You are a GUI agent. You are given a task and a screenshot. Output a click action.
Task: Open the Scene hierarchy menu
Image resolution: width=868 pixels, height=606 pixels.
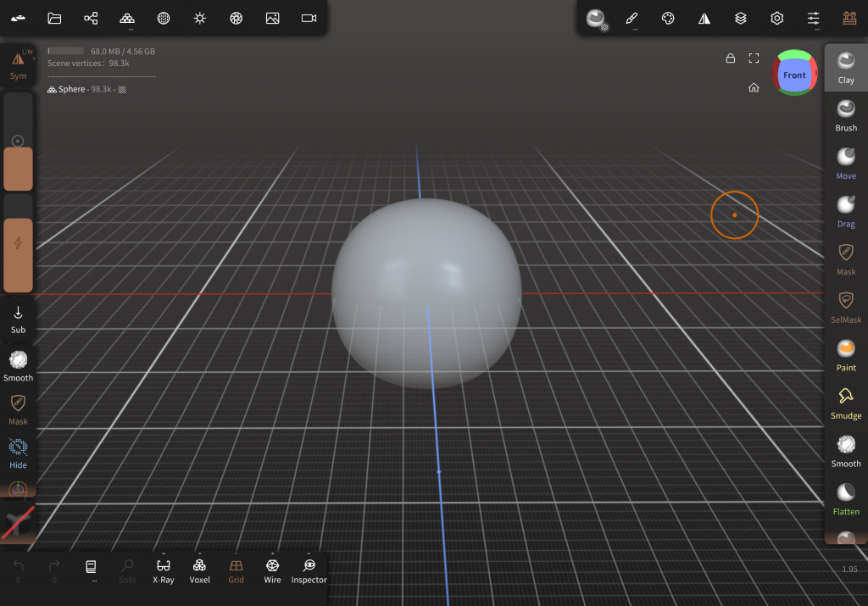pos(91,19)
